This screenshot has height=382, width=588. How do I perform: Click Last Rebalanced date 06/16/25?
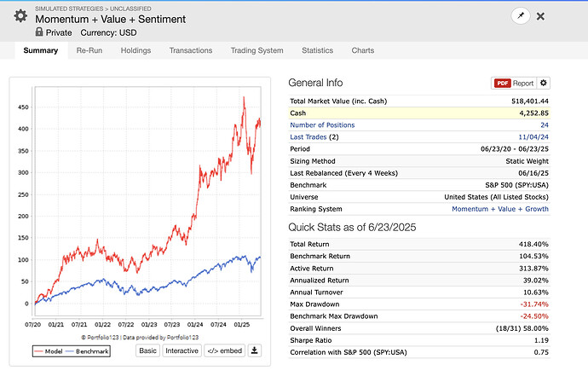[533, 173]
